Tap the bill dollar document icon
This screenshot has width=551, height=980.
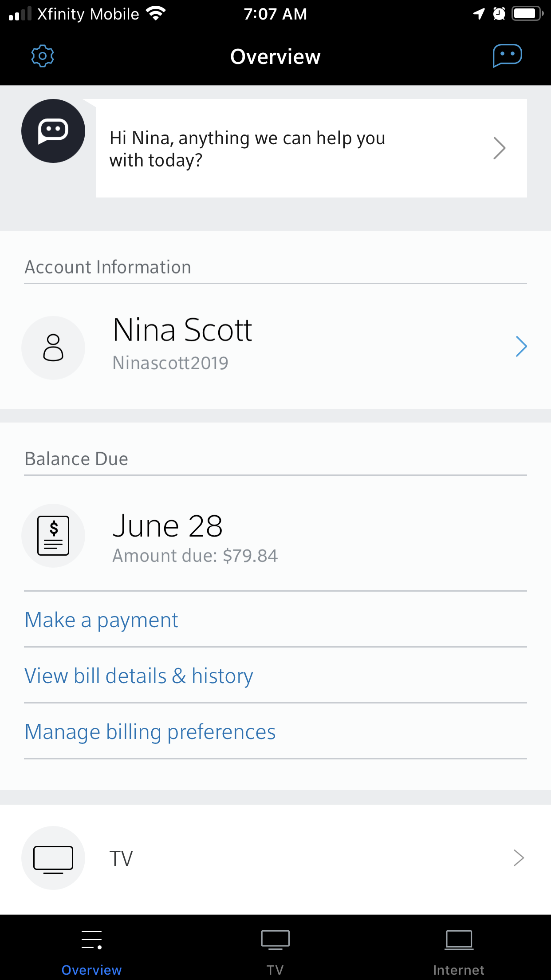[53, 535]
